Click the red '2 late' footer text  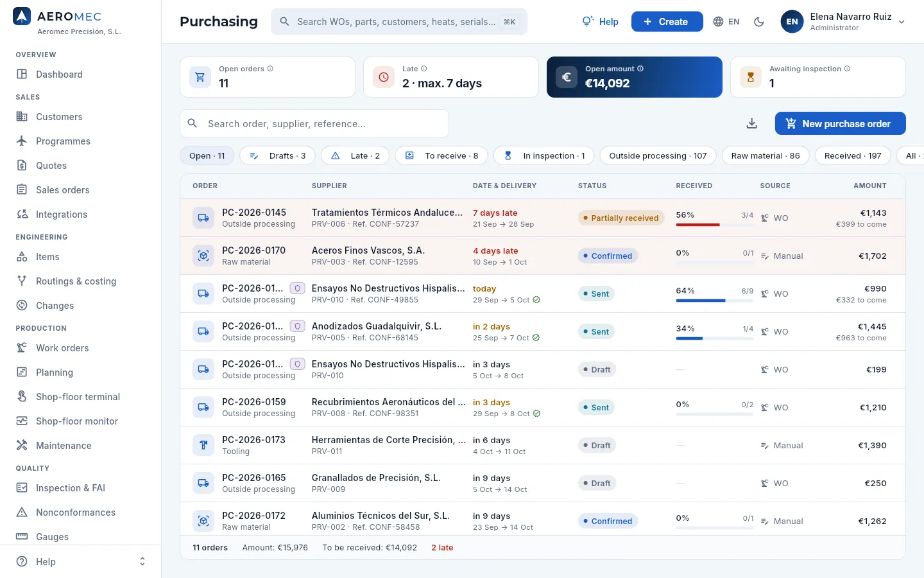(442, 548)
